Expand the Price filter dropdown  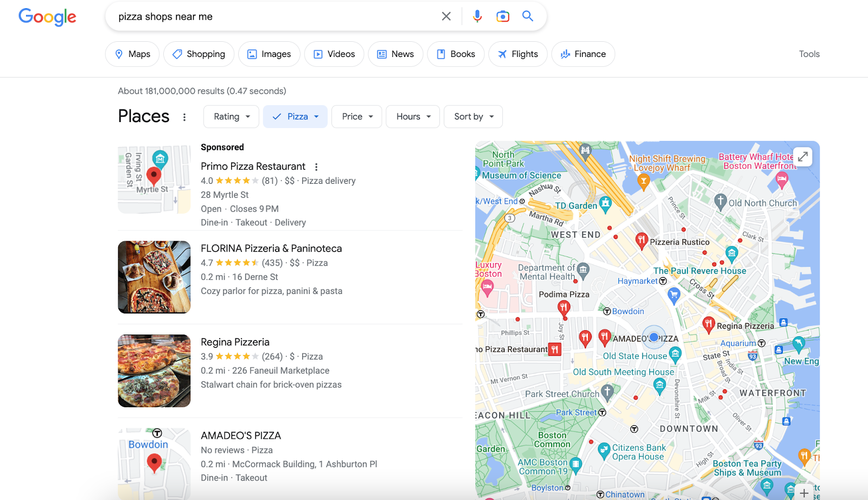coord(357,117)
